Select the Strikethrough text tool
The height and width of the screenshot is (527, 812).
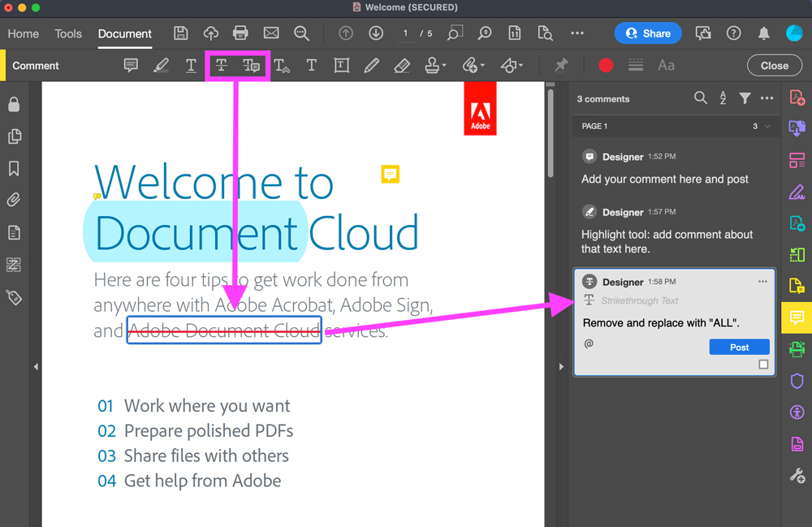221,65
